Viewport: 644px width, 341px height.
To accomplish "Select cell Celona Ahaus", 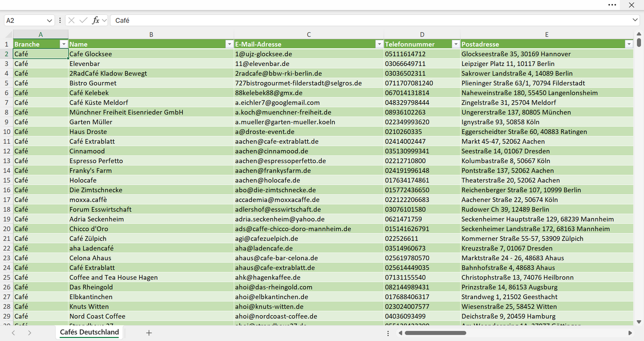I will tap(151, 258).
